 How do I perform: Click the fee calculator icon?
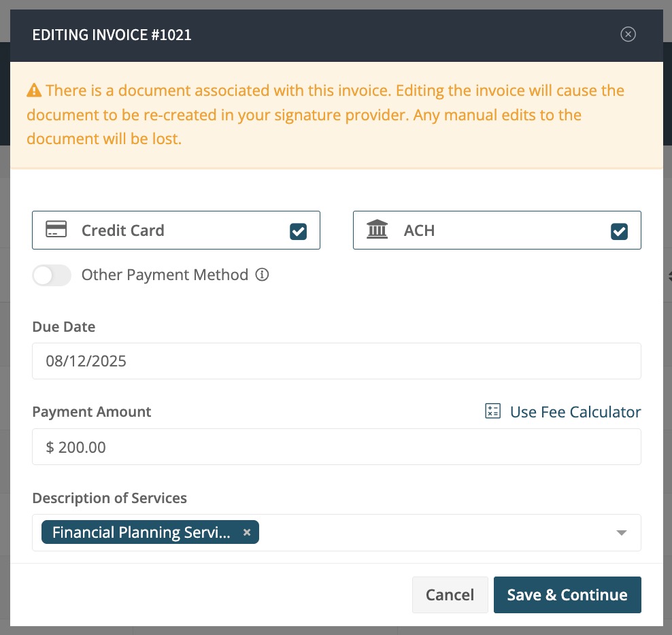pyautogui.click(x=493, y=411)
